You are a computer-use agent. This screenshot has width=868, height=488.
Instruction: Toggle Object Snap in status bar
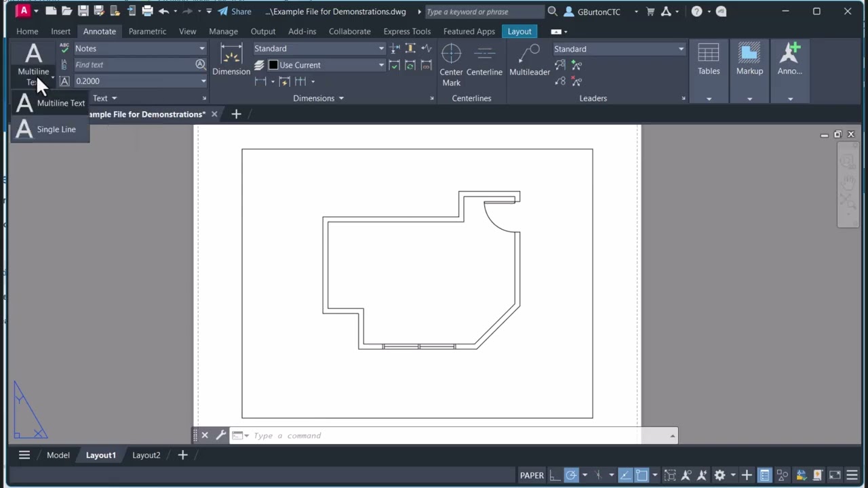[x=642, y=475]
